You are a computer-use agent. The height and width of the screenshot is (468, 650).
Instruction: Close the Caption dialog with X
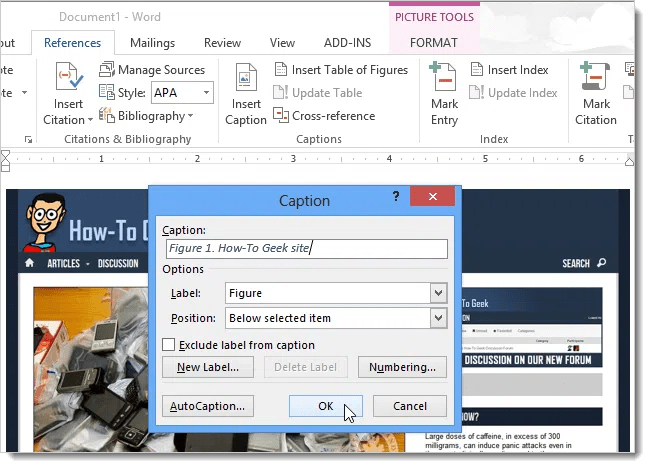coord(432,196)
